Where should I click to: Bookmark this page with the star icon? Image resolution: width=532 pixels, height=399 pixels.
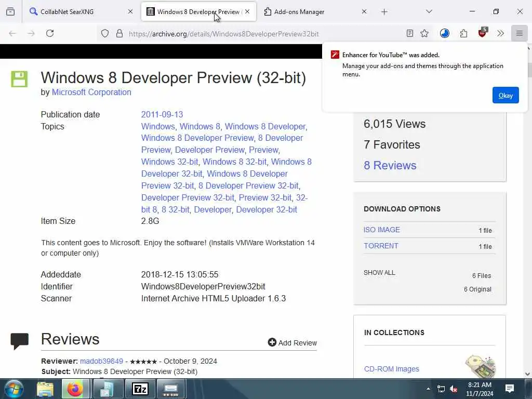click(424, 33)
